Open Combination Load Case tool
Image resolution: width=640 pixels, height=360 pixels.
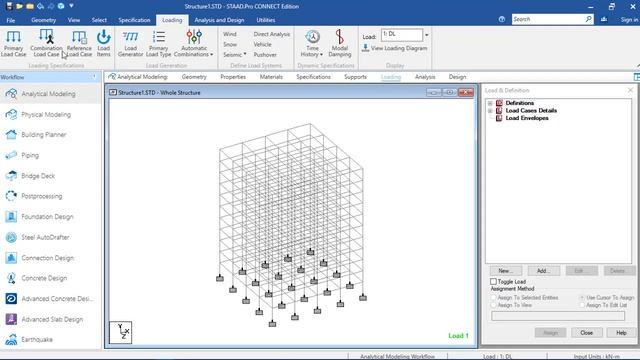point(46,43)
